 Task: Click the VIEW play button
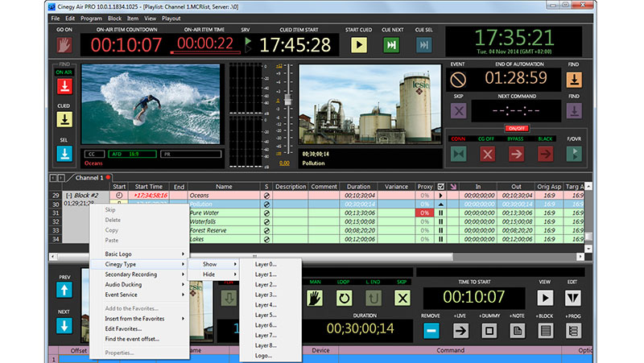pyautogui.click(x=545, y=298)
